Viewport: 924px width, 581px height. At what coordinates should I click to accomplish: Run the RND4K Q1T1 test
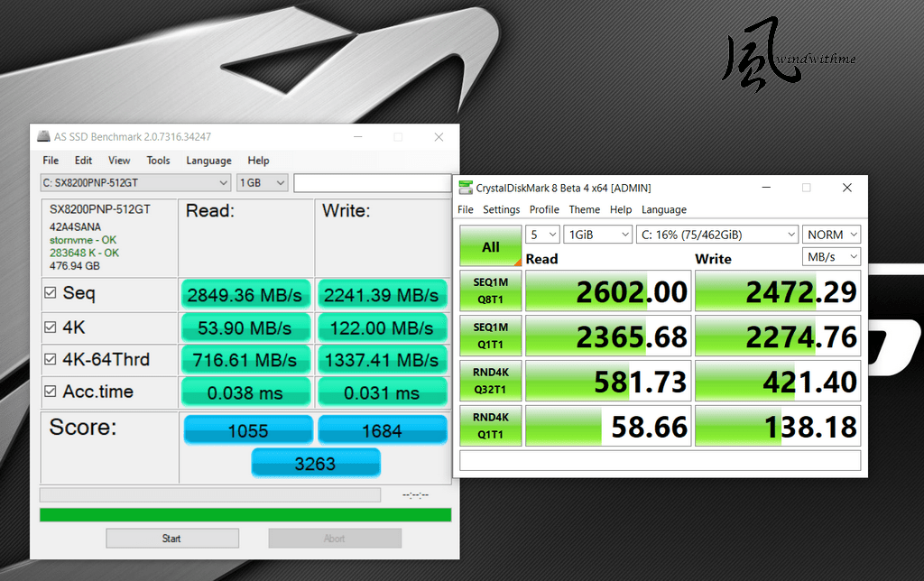click(x=490, y=426)
